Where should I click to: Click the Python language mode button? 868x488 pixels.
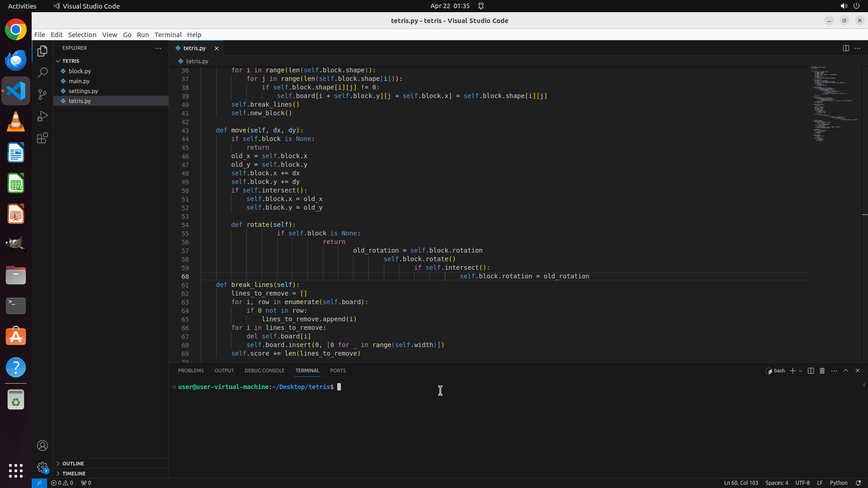pyautogui.click(x=839, y=483)
